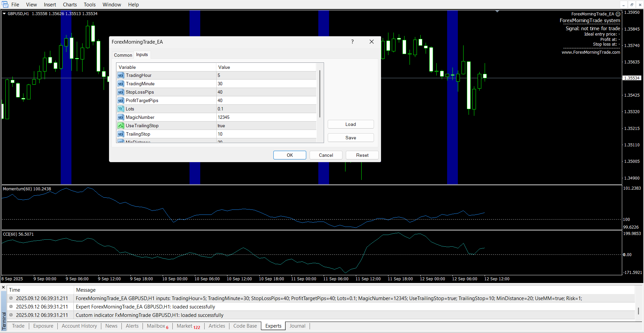644x333 pixels.
Task: Open the Charts menu
Action: click(70, 5)
